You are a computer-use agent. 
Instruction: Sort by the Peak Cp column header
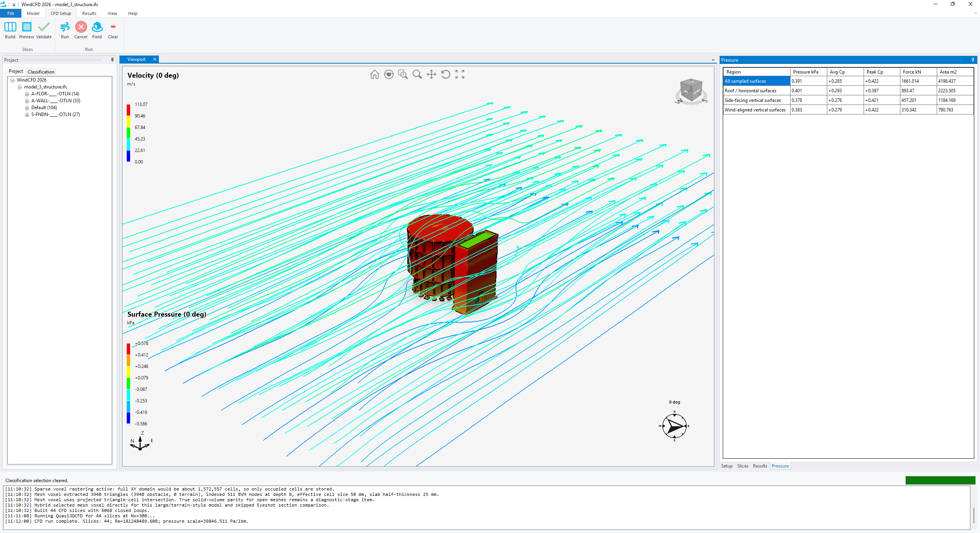[x=882, y=72]
